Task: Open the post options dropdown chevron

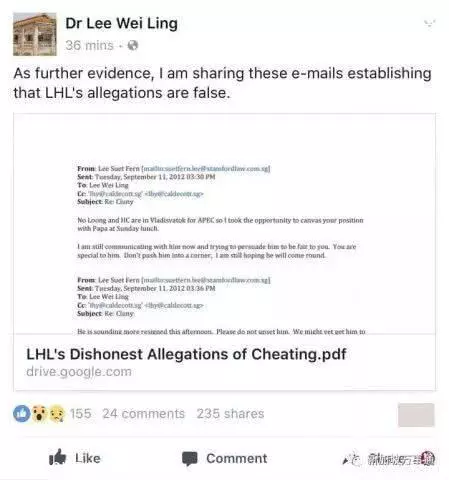Action: pyautogui.click(x=429, y=23)
